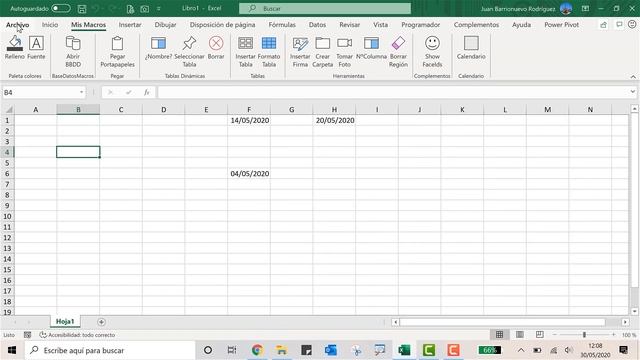Click the insert function fx icon
640x360 pixels.
coord(147,93)
